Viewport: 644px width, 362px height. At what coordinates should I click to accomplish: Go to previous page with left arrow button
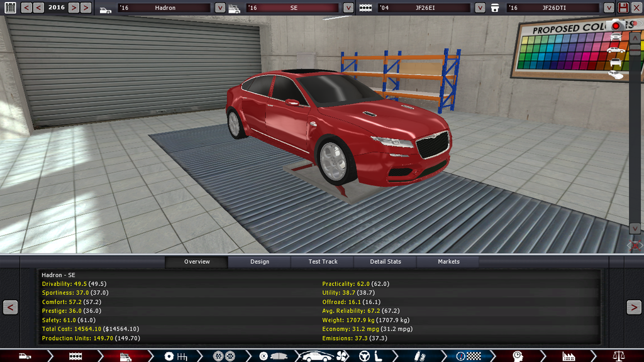10,307
